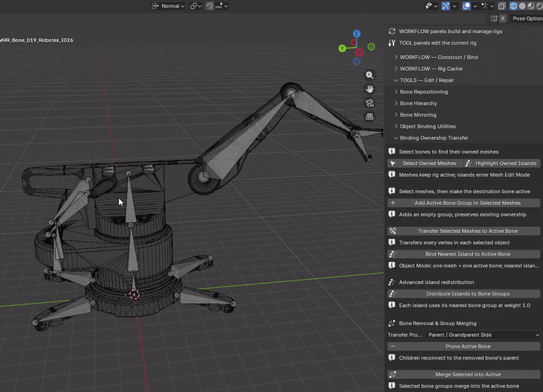Click info icon beside Selected bone groups merge
The image size is (543, 392).
pyautogui.click(x=391, y=386)
